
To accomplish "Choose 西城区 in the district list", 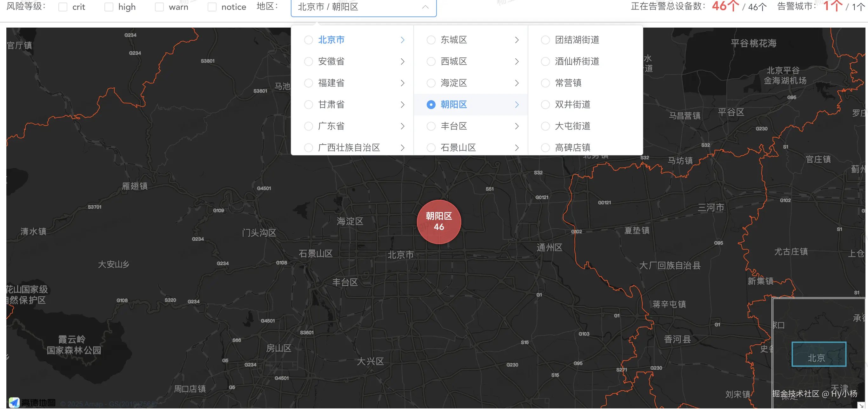I will [x=454, y=62].
